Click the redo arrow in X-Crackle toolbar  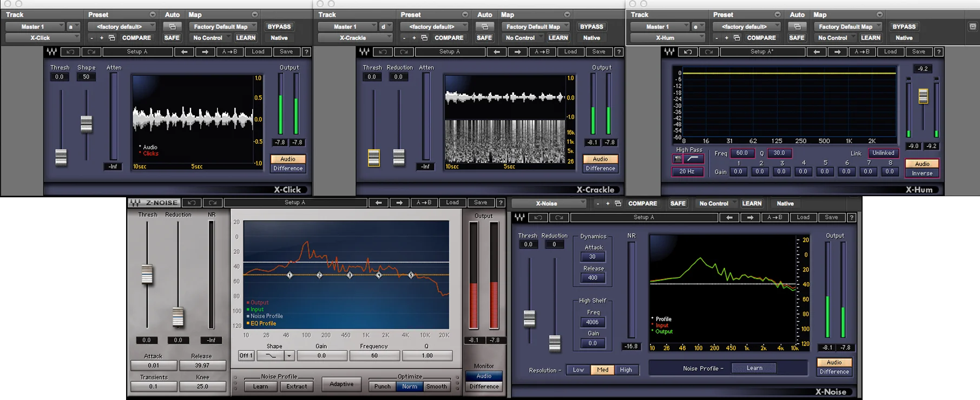point(404,52)
